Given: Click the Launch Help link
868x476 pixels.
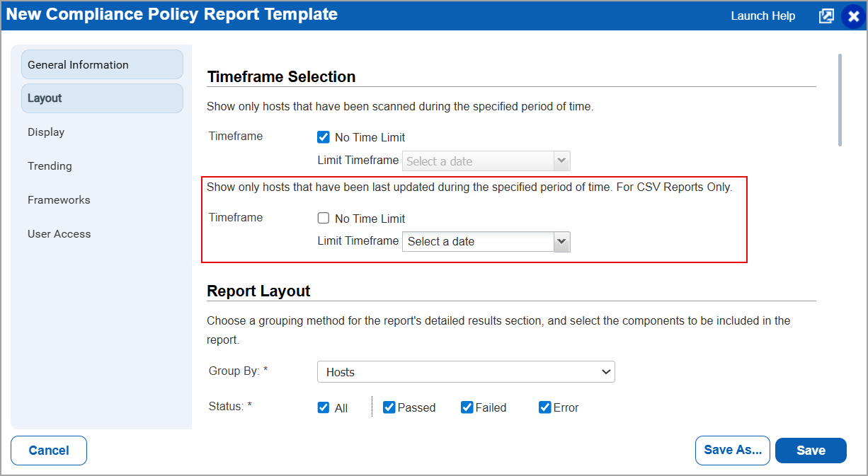Looking at the screenshot, I should pyautogui.click(x=763, y=15).
